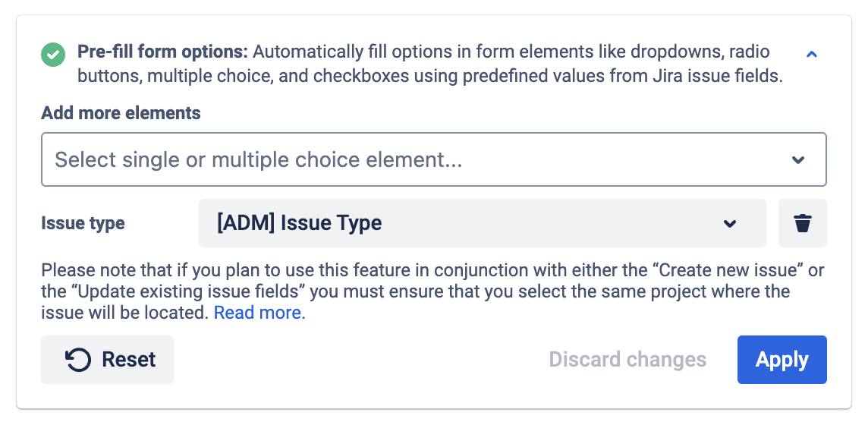
Task: Click the green checkmark status icon
Action: (x=53, y=55)
